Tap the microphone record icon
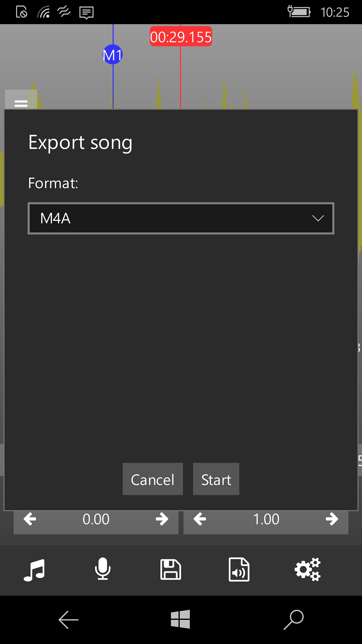The height and width of the screenshot is (644, 362). coord(103,569)
